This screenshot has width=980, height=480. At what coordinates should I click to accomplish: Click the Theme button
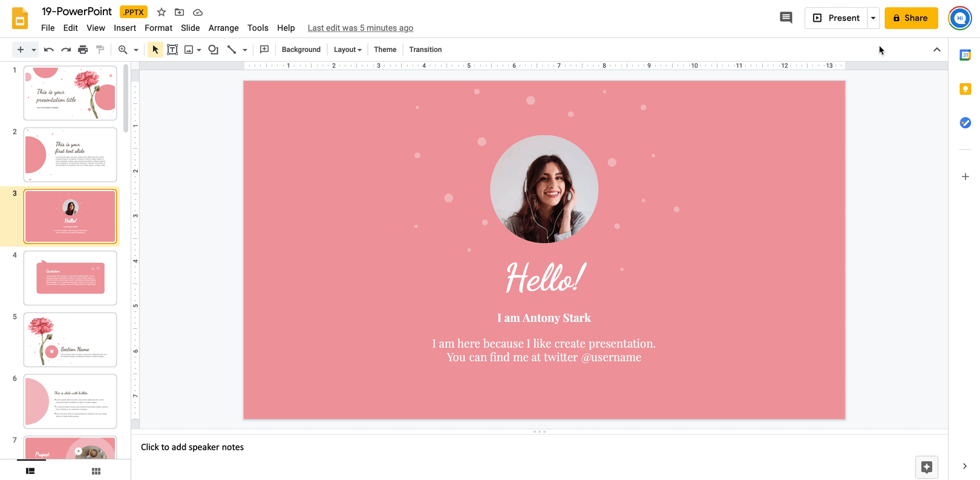click(x=385, y=50)
